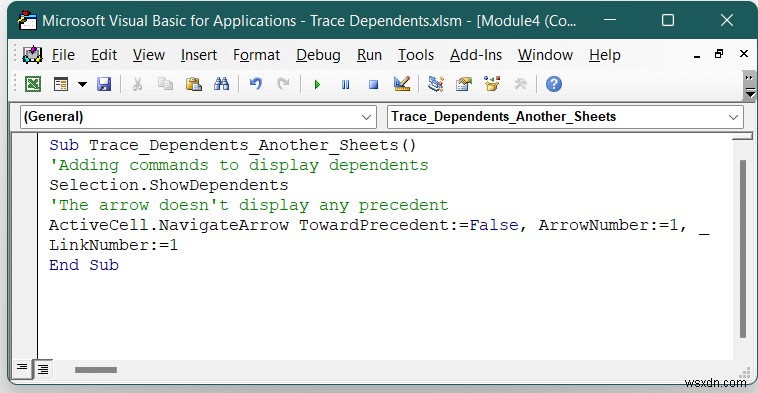Click line 'Sub Trace_Dependents_Another_Sheets()'
This screenshot has width=758, height=393.
(233, 145)
